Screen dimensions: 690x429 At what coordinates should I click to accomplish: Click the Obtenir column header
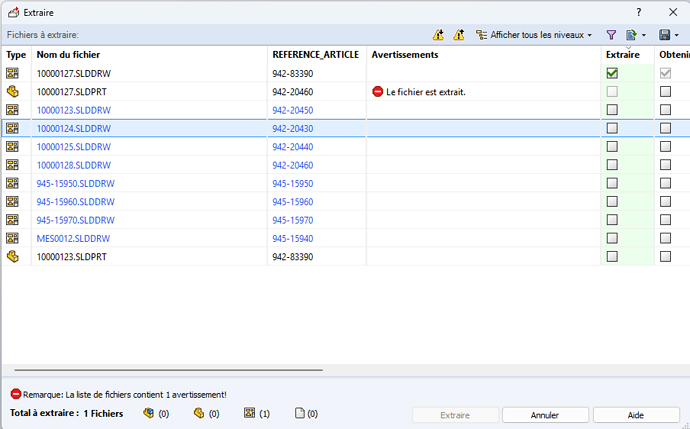(673, 55)
